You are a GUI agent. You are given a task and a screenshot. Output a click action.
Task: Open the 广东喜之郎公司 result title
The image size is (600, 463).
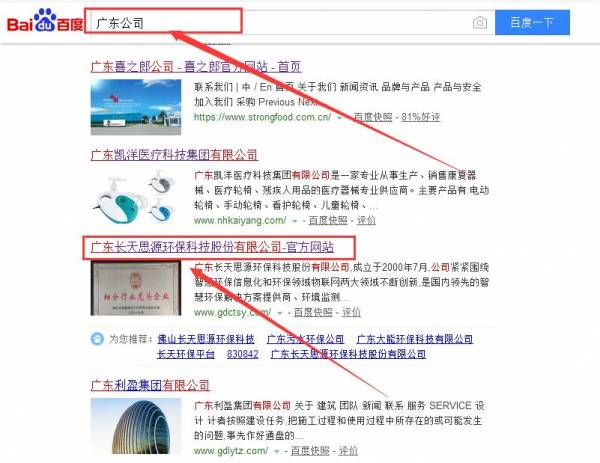pos(196,67)
